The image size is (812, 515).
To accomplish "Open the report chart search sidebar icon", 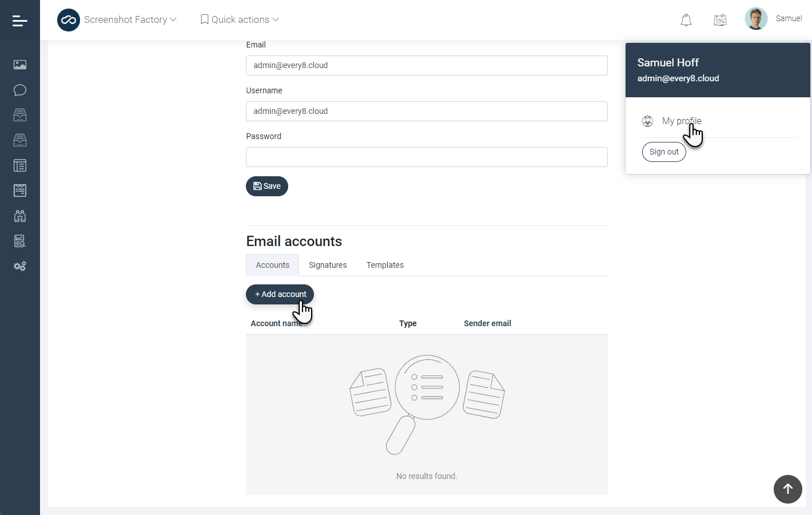I will tap(20, 241).
